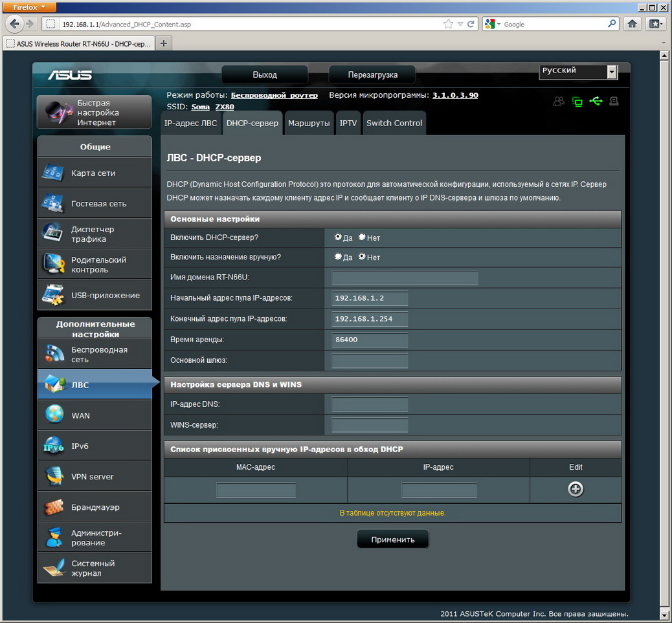Switch to the IPTV tab

(348, 123)
